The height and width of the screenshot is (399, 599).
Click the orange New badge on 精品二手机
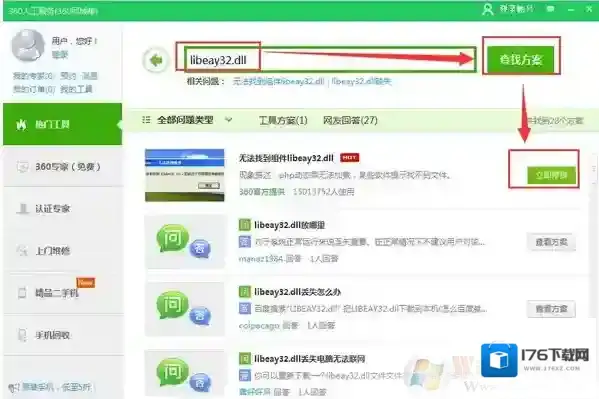pyautogui.click(x=86, y=283)
